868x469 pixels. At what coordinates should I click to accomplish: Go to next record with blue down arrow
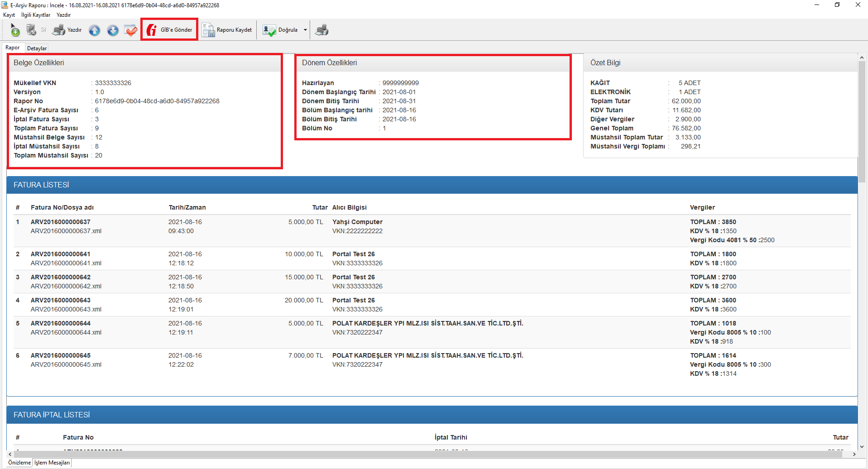[113, 30]
